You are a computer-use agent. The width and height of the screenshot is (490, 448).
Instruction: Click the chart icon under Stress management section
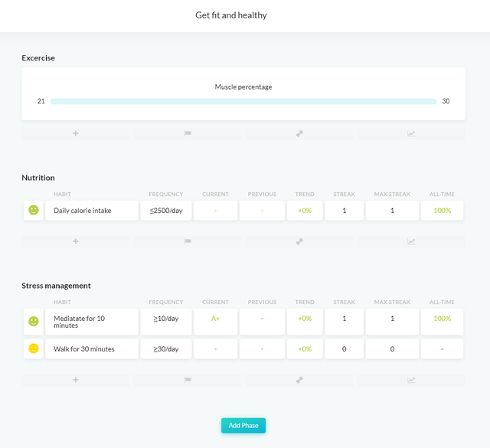411,380
